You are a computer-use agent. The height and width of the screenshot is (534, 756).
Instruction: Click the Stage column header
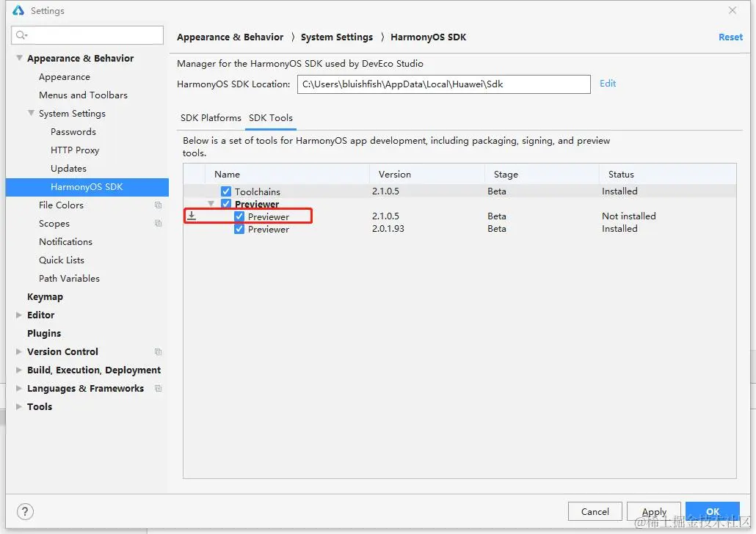(542, 174)
